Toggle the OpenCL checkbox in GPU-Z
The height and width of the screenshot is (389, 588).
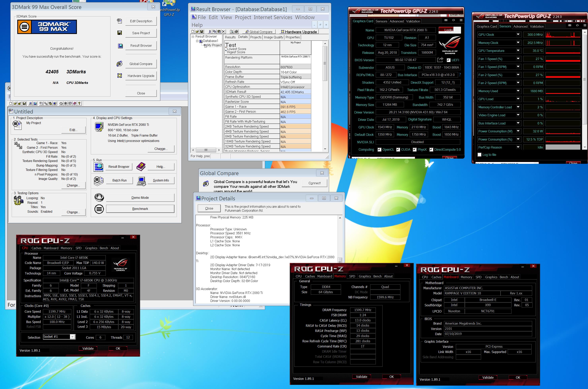pos(379,149)
